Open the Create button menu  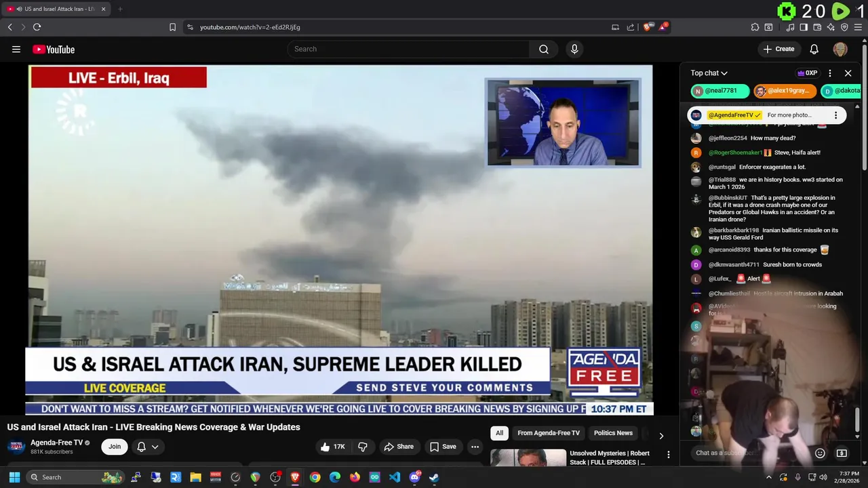coord(778,49)
